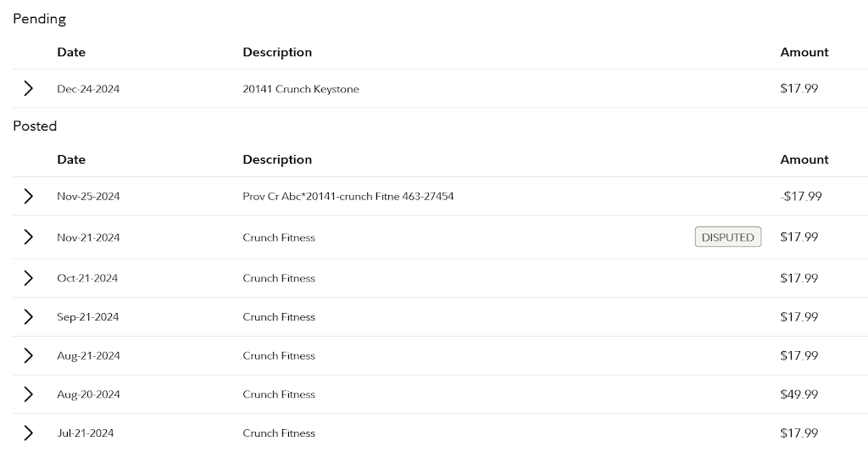Expand the Nov-25-2024 Prov Cr transaction
868x452 pixels.
click(x=28, y=197)
